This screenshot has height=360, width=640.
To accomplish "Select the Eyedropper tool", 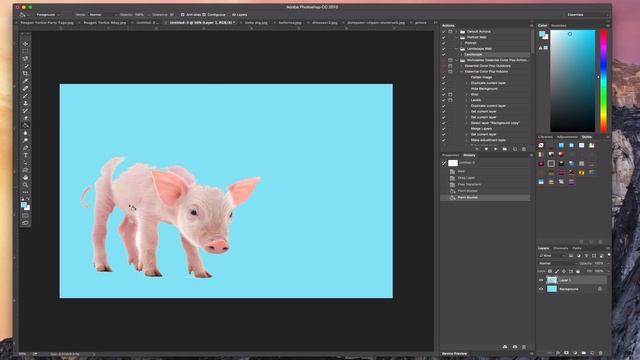I will click(25, 81).
